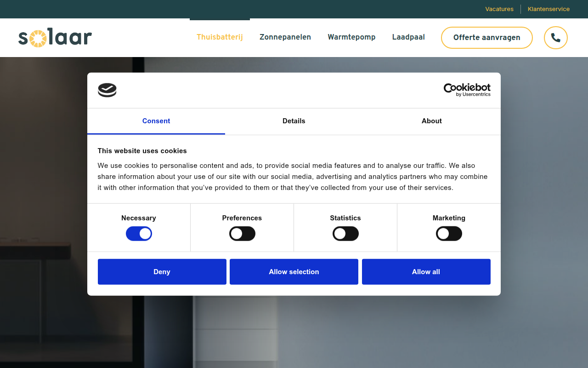
Task: Open the Klantenservice link
Action: (548, 9)
